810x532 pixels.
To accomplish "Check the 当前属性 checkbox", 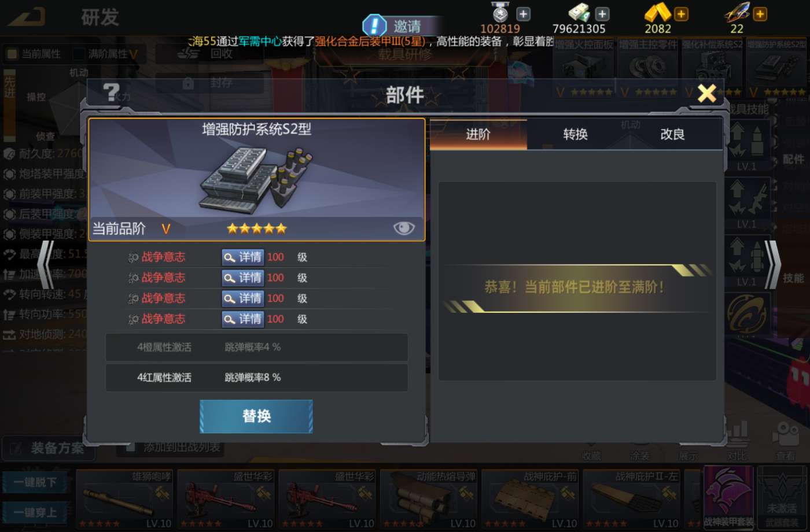I will (12, 54).
